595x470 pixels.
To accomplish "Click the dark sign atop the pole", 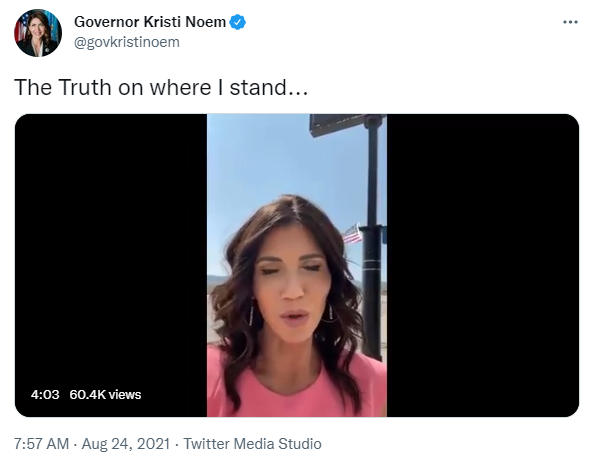I will (338, 125).
